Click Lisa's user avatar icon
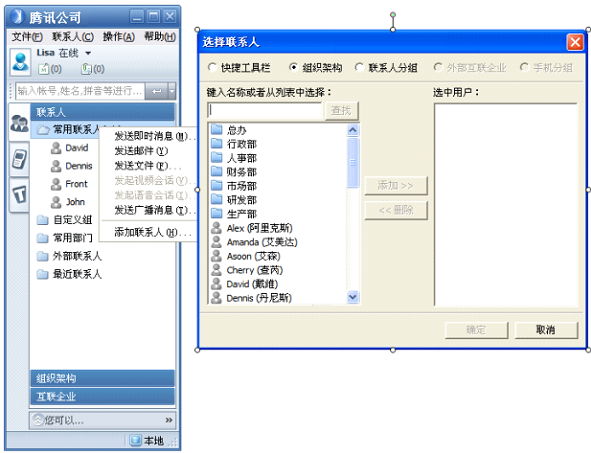591x453 pixels. (x=20, y=62)
